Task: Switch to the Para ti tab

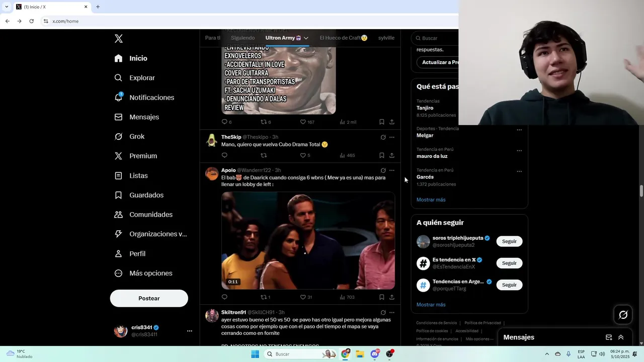Action: coord(212,38)
